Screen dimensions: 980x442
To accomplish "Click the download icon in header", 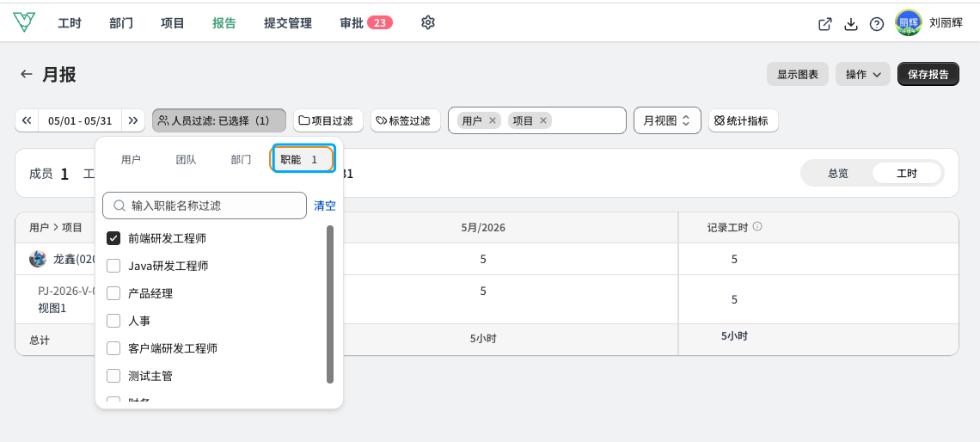I will [851, 24].
